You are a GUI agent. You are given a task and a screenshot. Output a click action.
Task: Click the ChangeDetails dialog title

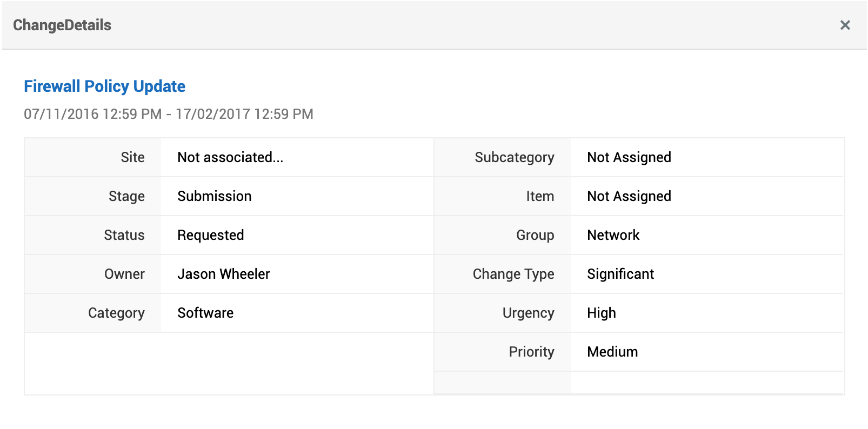[x=62, y=25]
